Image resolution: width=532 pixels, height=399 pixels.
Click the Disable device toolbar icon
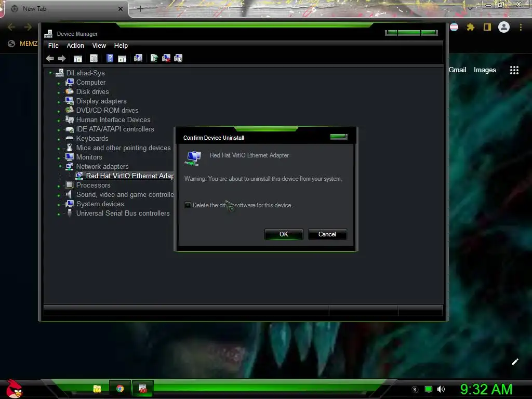178,58
